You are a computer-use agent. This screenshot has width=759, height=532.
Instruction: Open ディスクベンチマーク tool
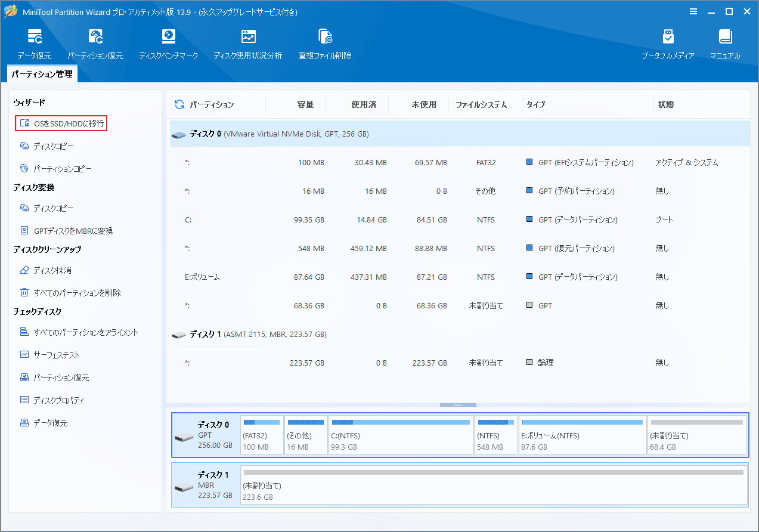pyautogui.click(x=169, y=44)
